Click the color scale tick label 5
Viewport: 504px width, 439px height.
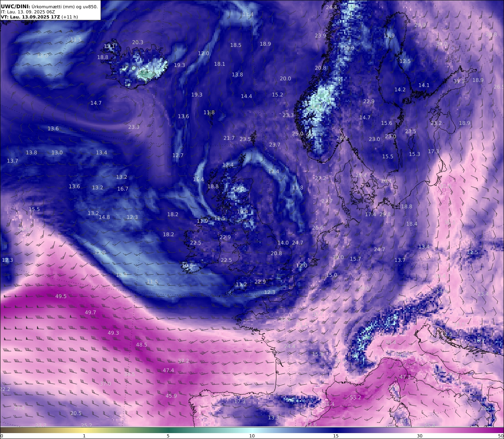(168, 435)
